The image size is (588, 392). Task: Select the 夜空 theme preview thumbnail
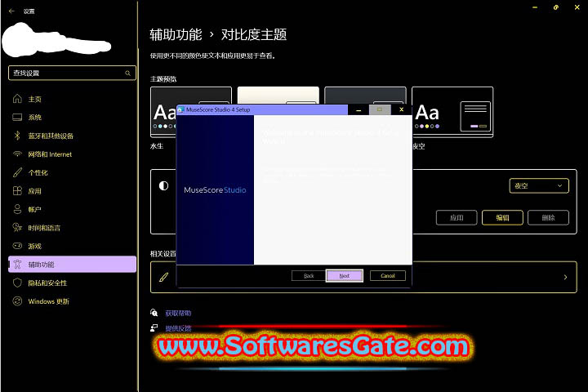452,112
